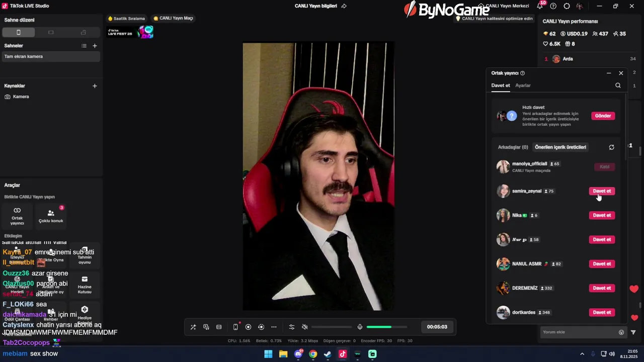Search co-hosts with the magnifier icon

tap(618, 85)
